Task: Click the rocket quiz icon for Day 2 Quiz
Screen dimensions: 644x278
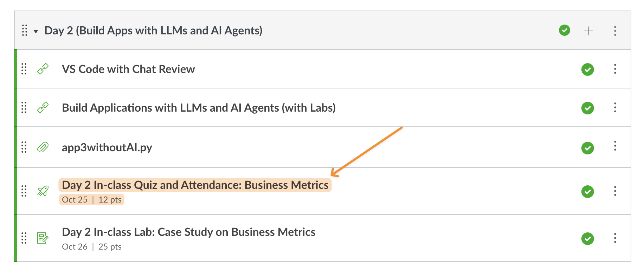Action: pos(43,191)
